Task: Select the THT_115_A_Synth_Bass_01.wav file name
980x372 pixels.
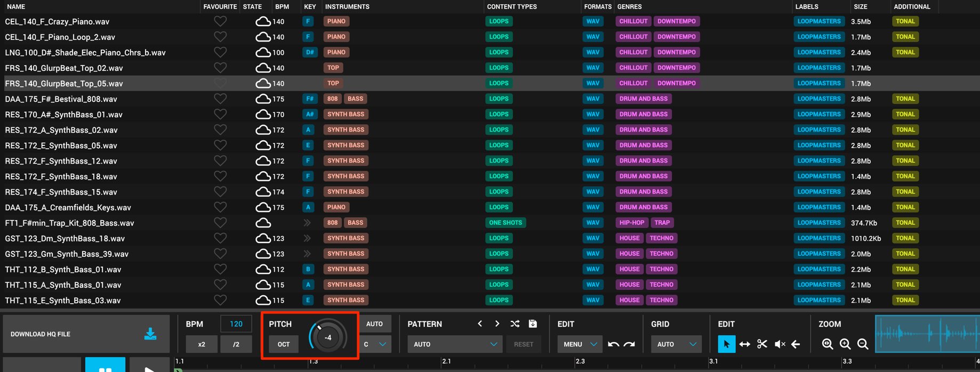Action: (63, 285)
